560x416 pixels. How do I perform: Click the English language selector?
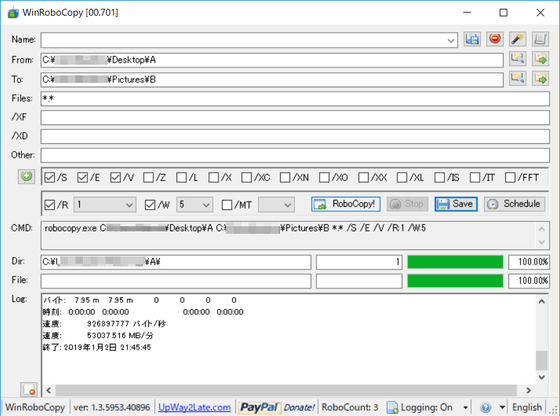pos(526,407)
